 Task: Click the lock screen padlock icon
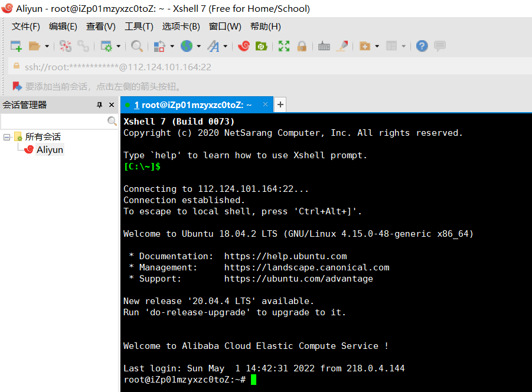[302, 46]
